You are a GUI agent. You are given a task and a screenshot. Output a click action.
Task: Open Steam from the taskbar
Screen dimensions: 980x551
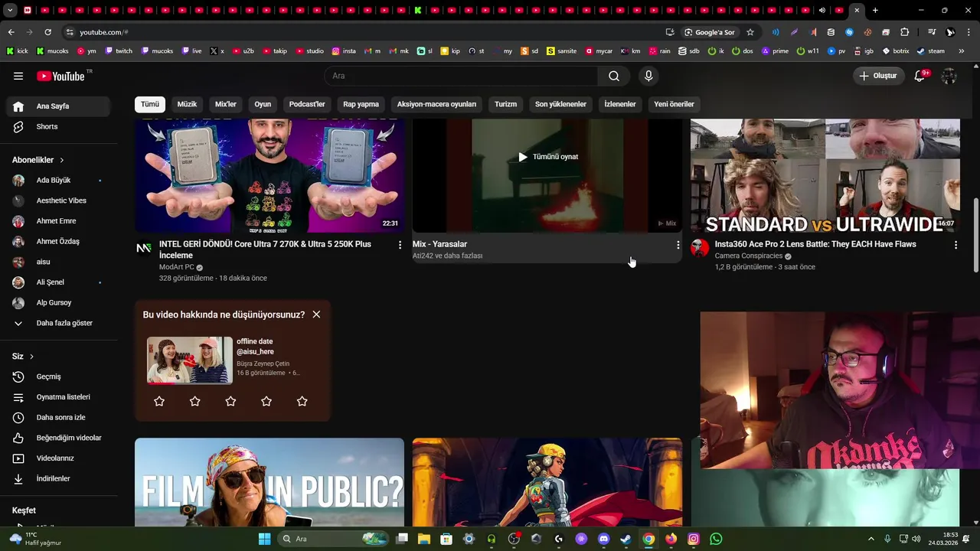coord(626,539)
